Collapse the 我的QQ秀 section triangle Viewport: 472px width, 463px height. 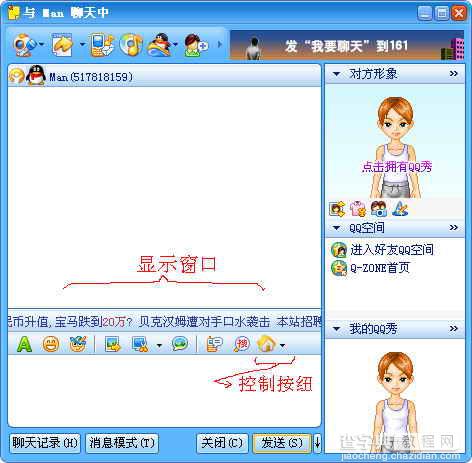click(x=336, y=329)
